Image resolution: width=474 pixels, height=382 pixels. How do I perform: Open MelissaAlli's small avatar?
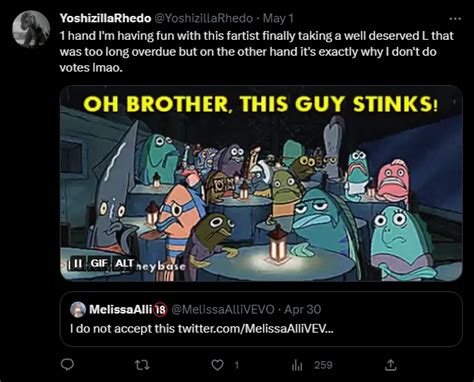coord(78,310)
